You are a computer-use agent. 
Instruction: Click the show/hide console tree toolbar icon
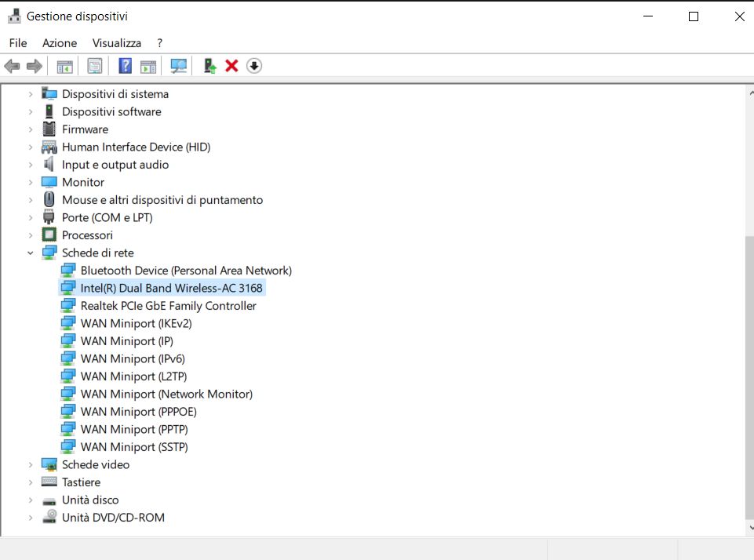click(65, 66)
